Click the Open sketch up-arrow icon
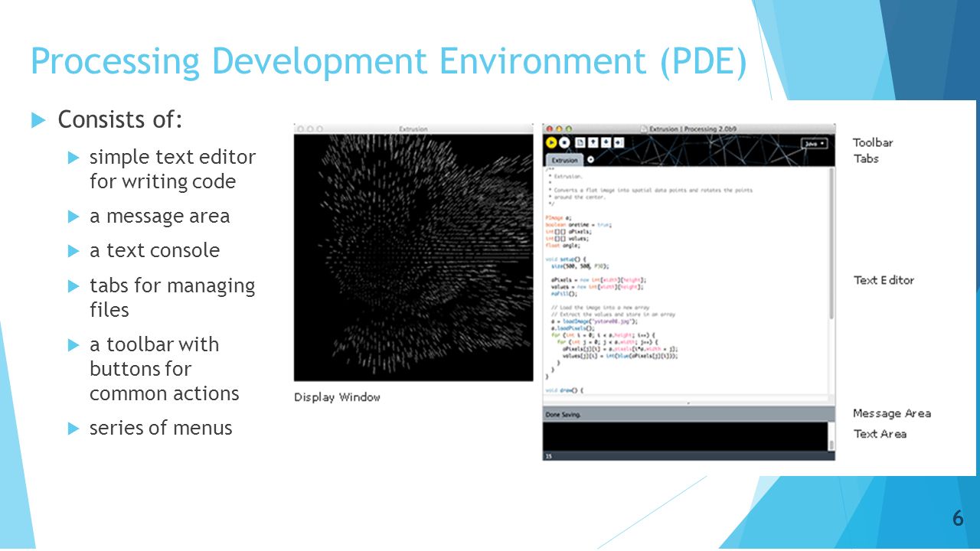The image size is (980, 551). point(593,142)
